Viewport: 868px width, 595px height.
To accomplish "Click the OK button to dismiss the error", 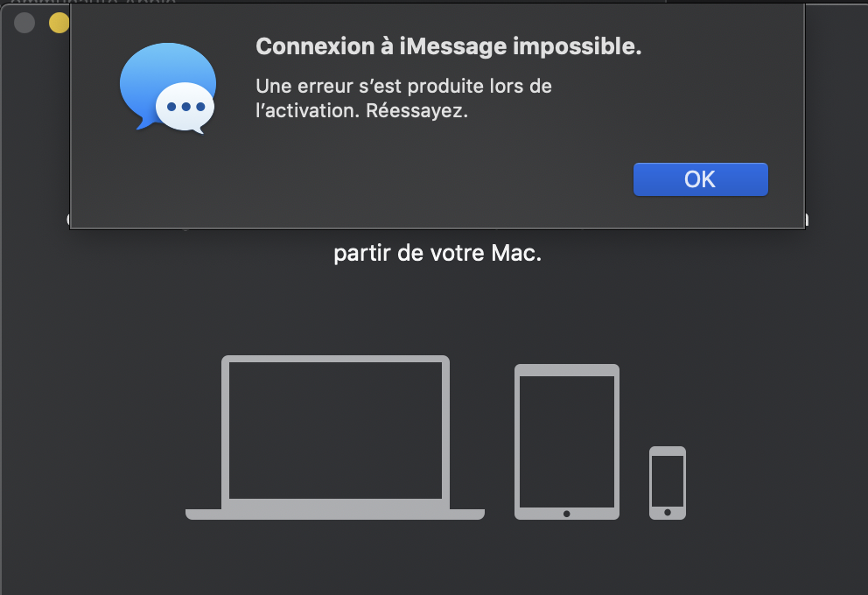I will click(x=700, y=179).
